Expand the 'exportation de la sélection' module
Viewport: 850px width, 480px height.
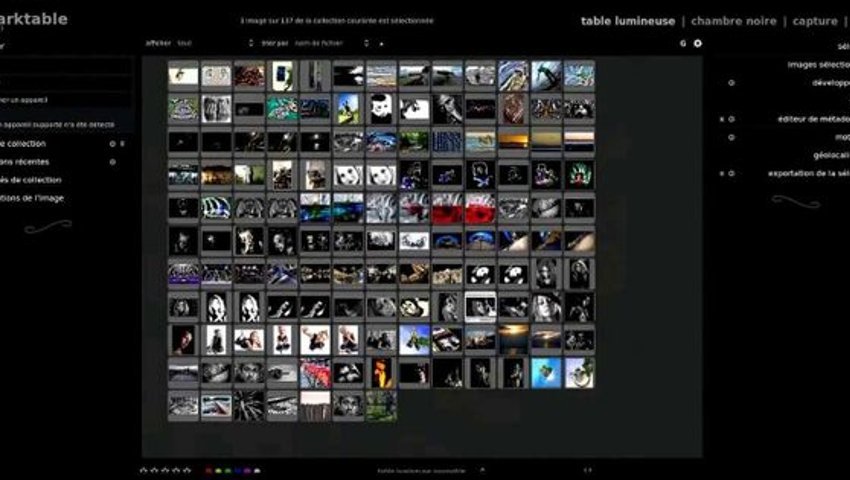coord(809,174)
